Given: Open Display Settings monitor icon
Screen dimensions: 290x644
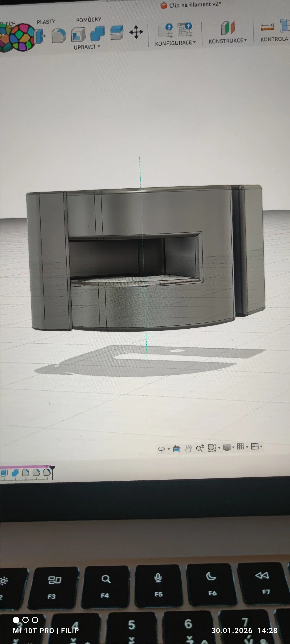Looking at the screenshot, I should (x=227, y=447).
